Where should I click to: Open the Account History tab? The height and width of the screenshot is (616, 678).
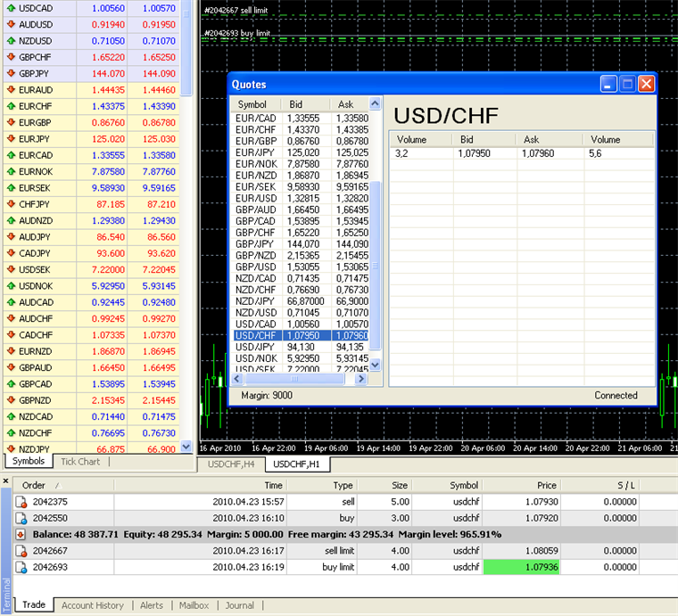pyautogui.click(x=93, y=605)
